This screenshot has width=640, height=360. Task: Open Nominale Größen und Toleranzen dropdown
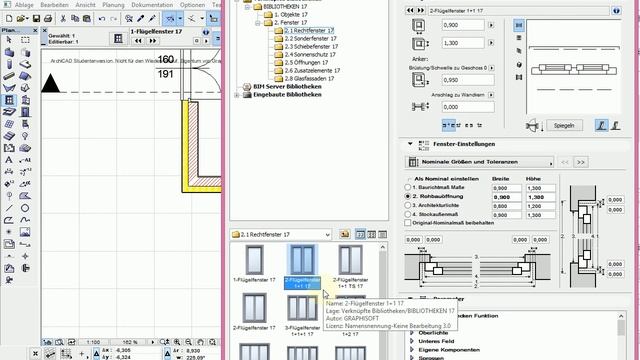pos(480,162)
